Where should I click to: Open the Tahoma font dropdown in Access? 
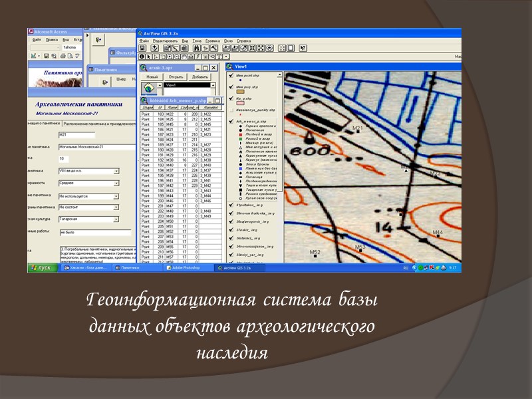click(x=70, y=47)
